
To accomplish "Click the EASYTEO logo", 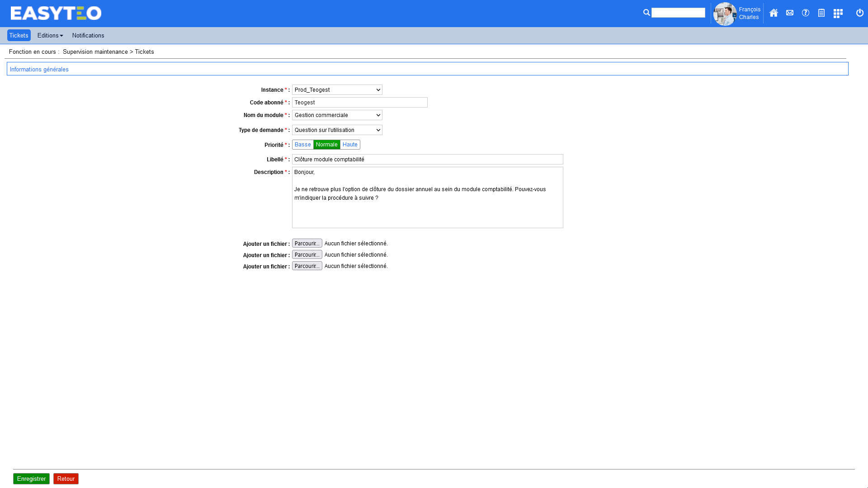I will pos(56,14).
